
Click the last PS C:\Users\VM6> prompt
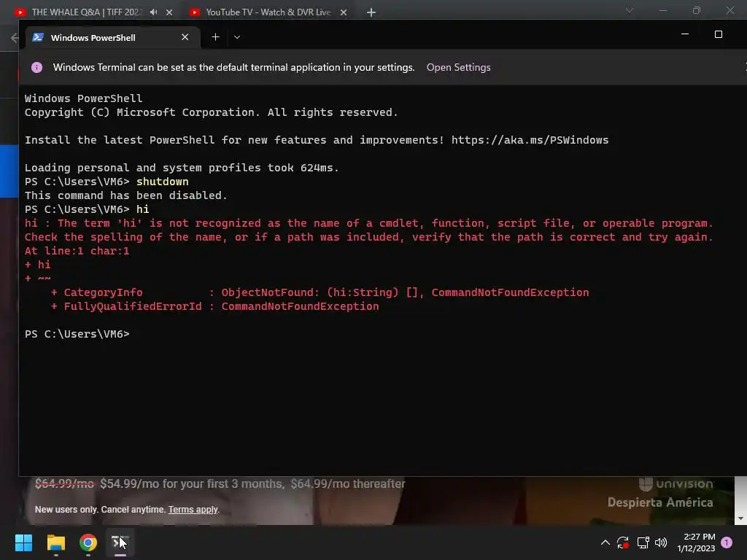point(77,334)
